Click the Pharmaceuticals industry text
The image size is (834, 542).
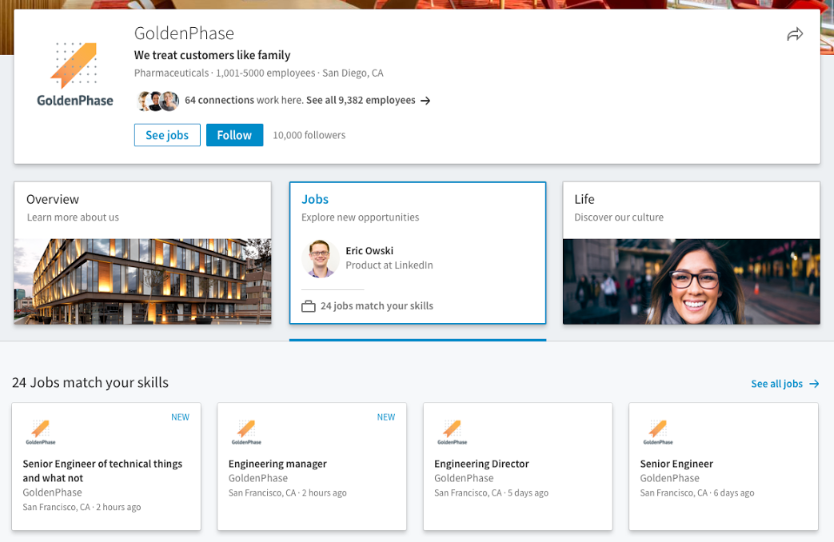click(171, 73)
